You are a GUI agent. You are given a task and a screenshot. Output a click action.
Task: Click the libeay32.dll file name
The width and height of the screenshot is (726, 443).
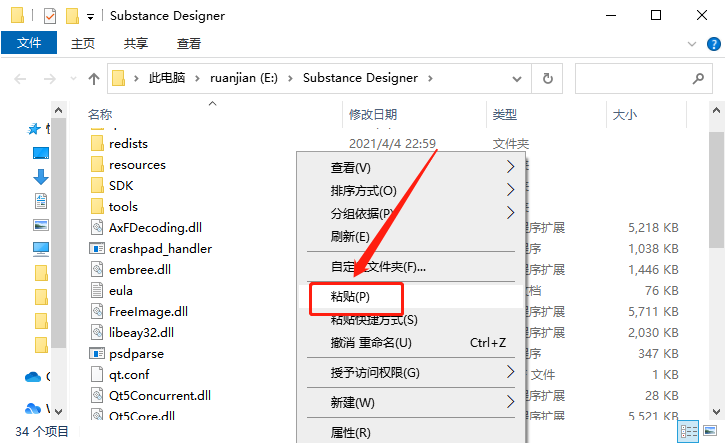click(141, 332)
